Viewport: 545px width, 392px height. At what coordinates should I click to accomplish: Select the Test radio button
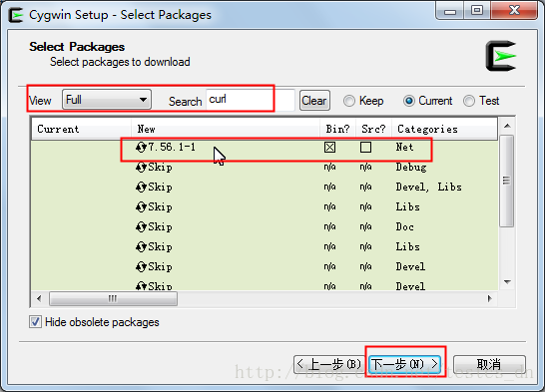(469, 101)
